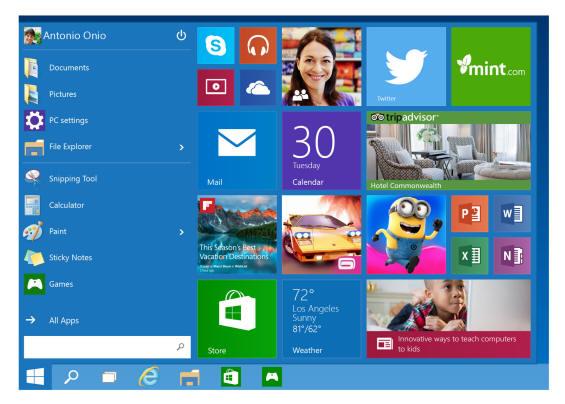Click the Windows Start button

pos(35,377)
